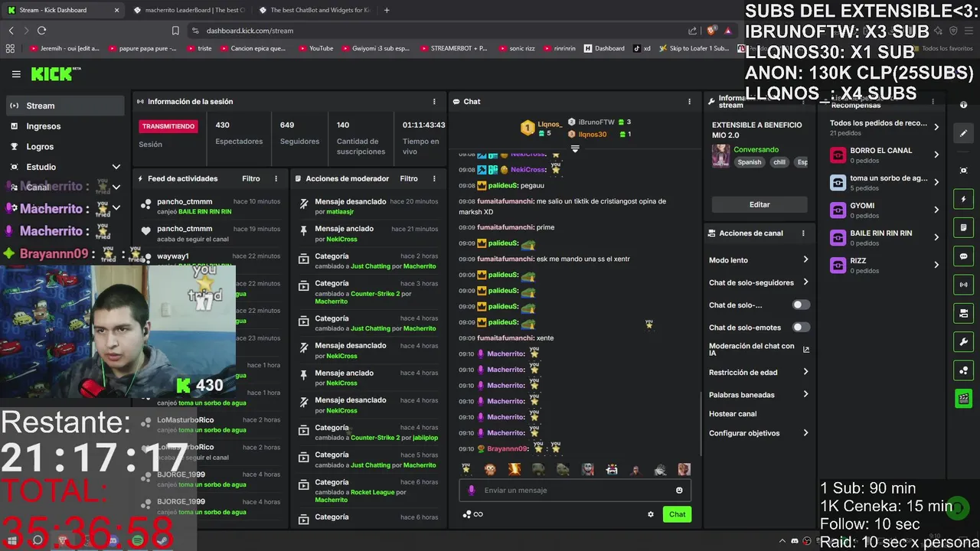
Task: Toggle the Chat de solo-... switch
Action: pos(801,305)
